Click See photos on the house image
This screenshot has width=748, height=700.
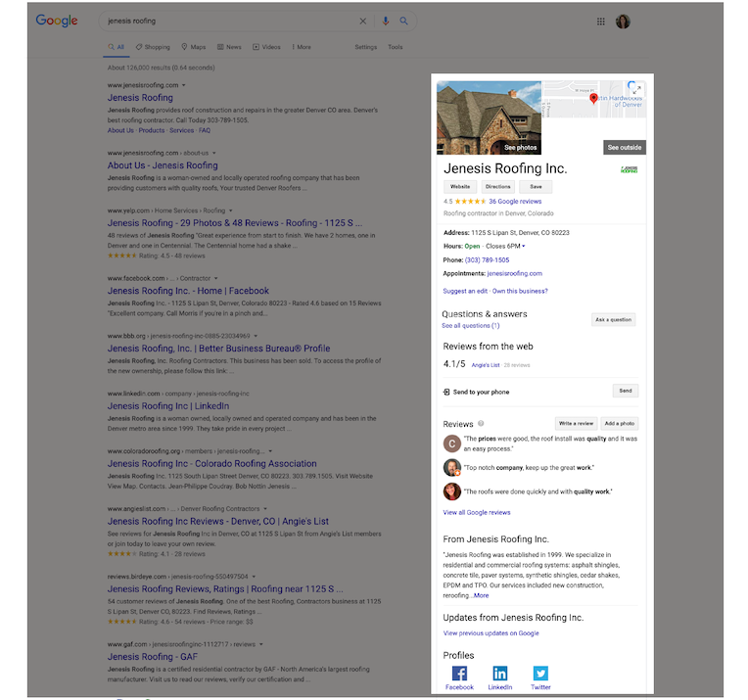click(x=521, y=148)
